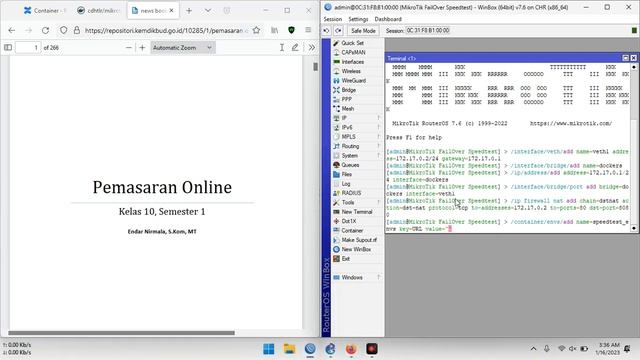640x360 pixels.
Task: Open New WinBox from sidebar
Action: click(x=356, y=249)
